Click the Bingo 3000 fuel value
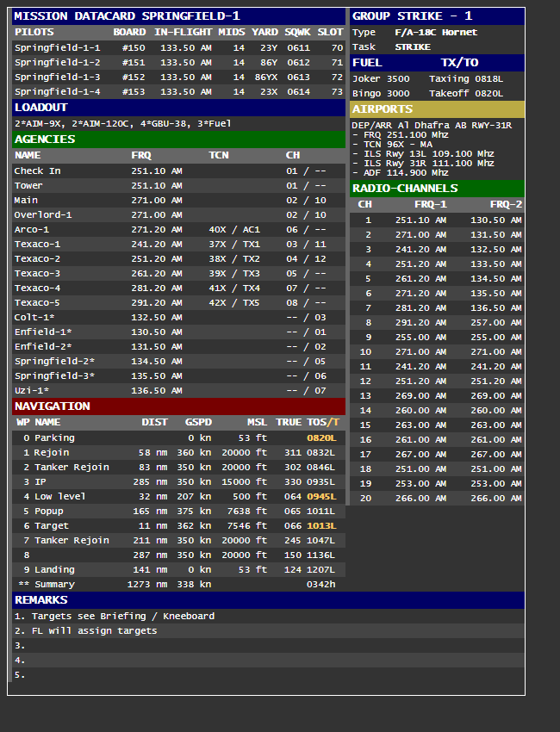Viewport: 560px width, 732px height. [x=381, y=93]
